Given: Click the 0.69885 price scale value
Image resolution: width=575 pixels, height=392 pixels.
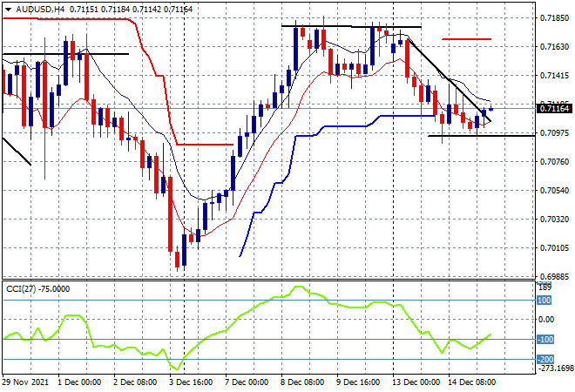Looking at the screenshot, I should pyautogui.click(x=554, y=276).
